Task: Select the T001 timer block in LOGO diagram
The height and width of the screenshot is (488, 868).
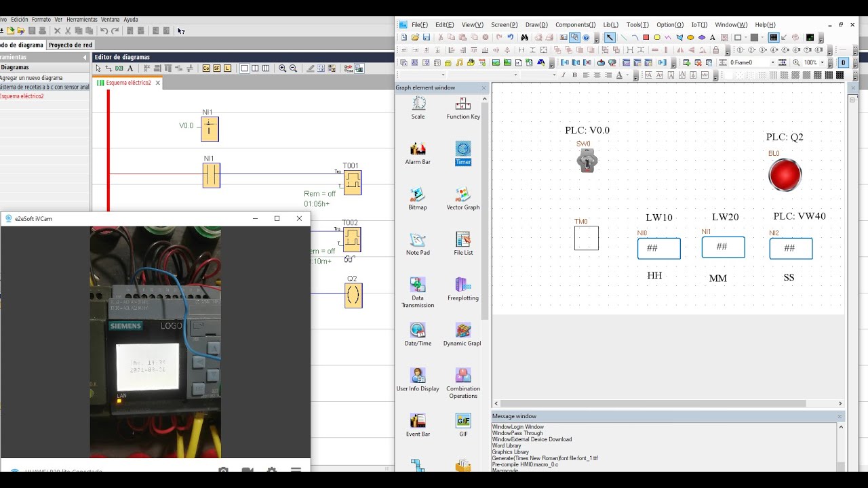Action: click(352, 182)
